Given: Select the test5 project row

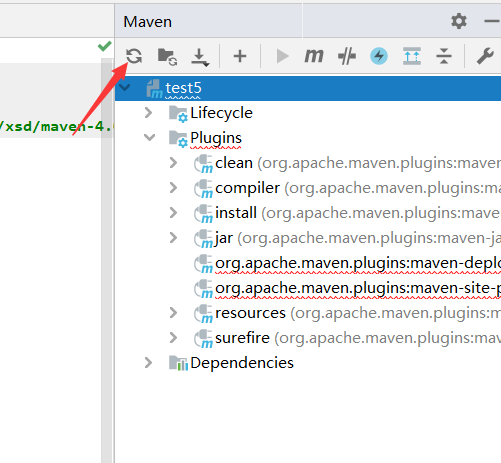Looking at the screenshot, I should pyautogui.click(x=308, y=88).
